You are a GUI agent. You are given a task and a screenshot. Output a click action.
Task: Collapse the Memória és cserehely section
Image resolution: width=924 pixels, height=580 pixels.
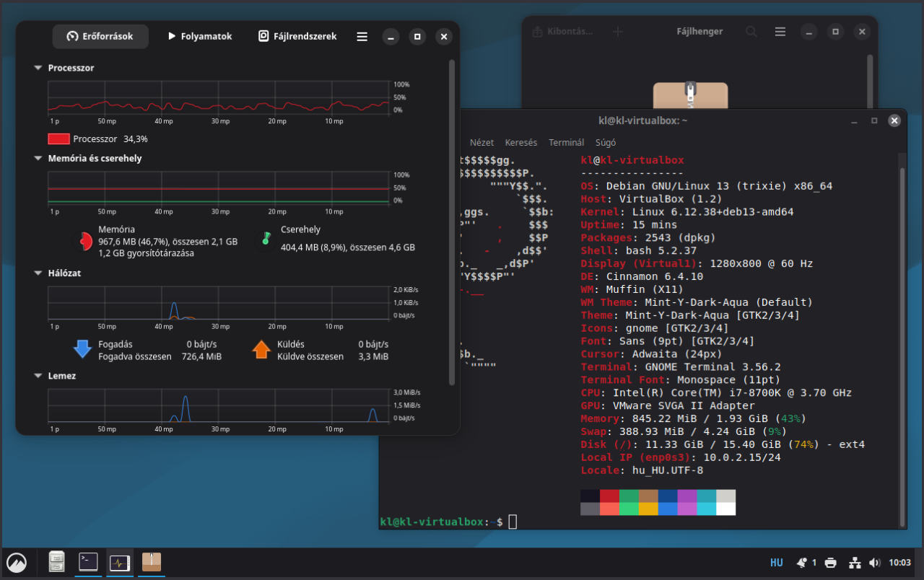(38, 158)
